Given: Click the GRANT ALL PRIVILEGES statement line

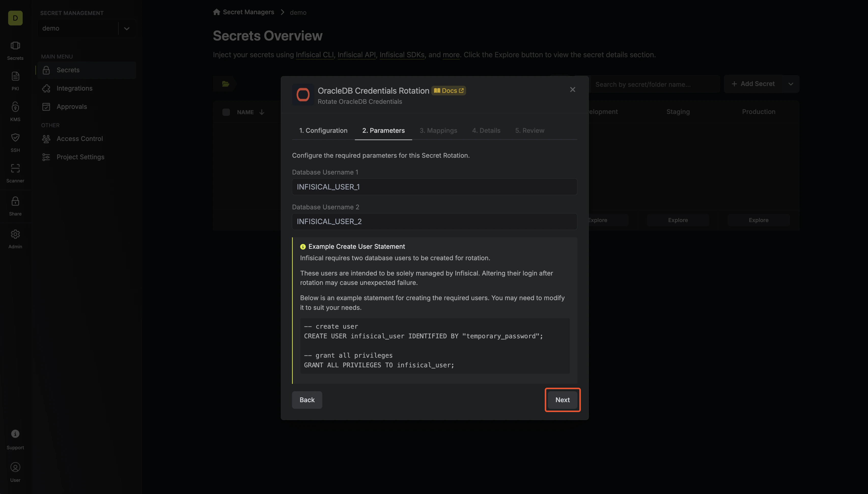Looking at the screenshot, I should coord(379,365).
